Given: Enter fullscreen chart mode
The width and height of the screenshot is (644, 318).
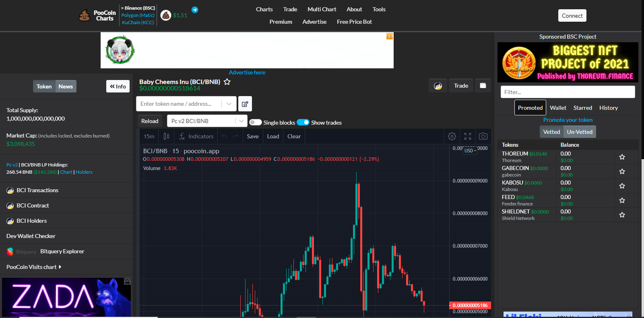Looking at the screenshot, I should 468,136.
